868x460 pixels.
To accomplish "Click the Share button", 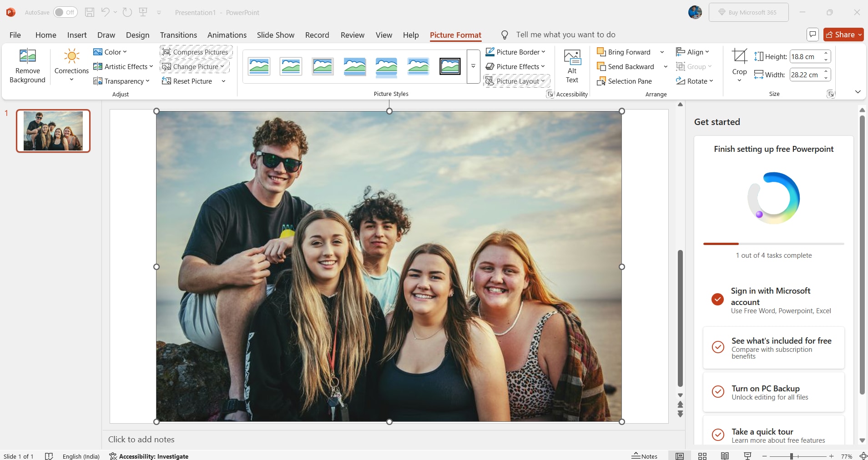I will pyautogui.click(x=843, y=35).
